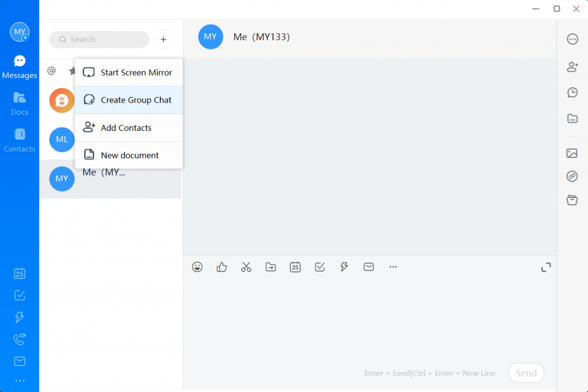Open the chat files folder icon
This screenshot has width=588, height=392.
(572, 119)
